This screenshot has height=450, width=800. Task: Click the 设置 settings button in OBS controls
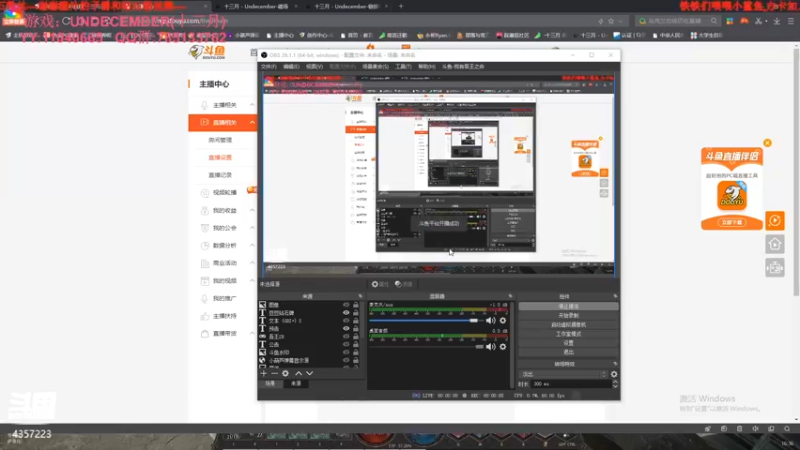tap(568, 343)
